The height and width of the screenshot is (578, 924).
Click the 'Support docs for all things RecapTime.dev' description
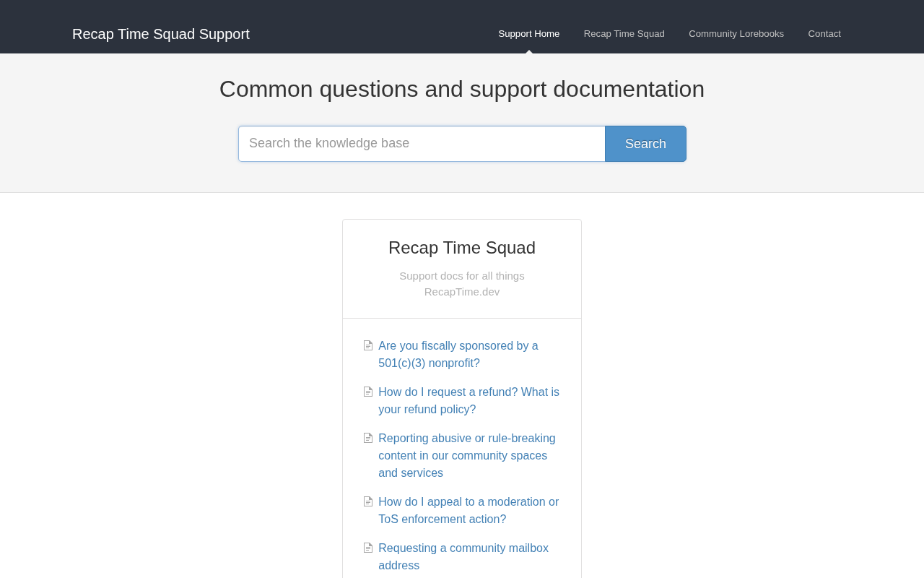[462, 284]
